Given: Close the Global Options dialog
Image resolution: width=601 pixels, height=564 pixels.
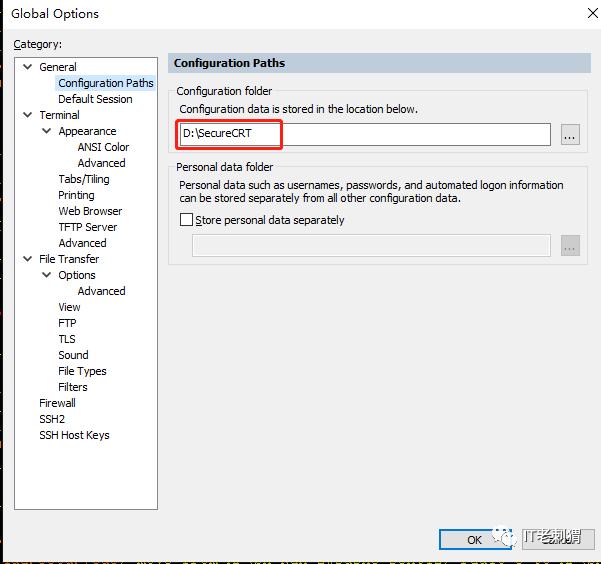Looking at the screenshot, I should (x=592, y=13).
